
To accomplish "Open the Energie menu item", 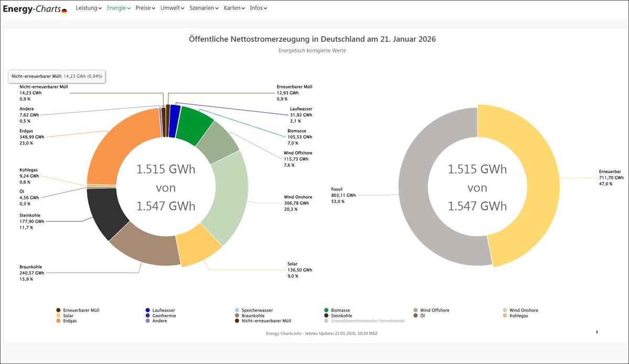I will click(x=119, y=8).
